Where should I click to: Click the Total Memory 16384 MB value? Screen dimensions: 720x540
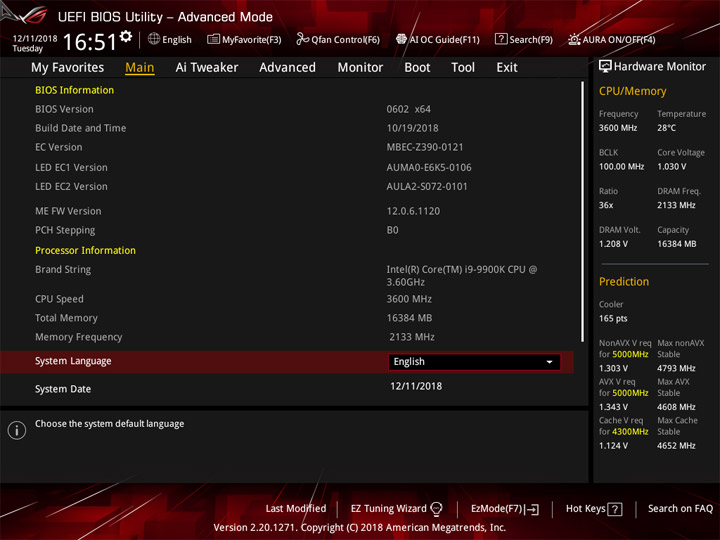pyautogui.click(x=409, y=318)
